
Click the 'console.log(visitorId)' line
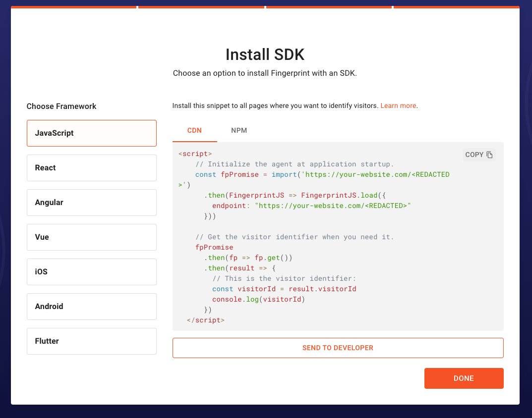click(258, 299)
